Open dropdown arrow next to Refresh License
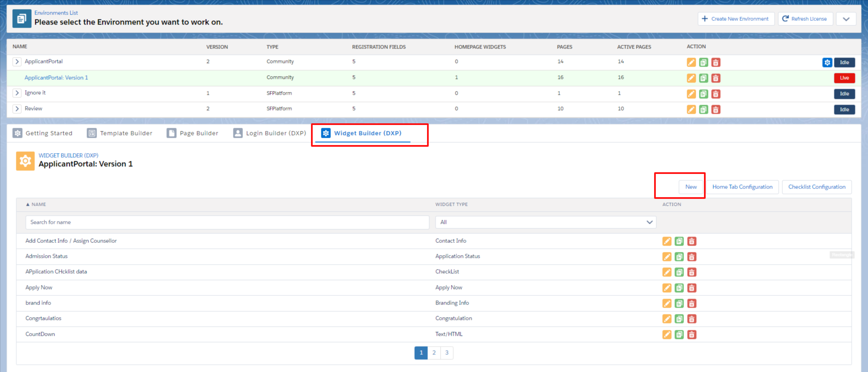The image size is (868, 372). [846, 19]
